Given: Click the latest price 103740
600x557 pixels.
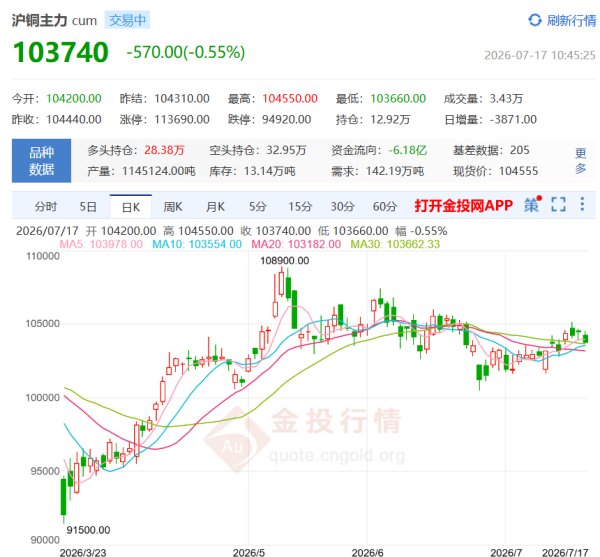Looking at the screenshot, I should tap(61, 52).
